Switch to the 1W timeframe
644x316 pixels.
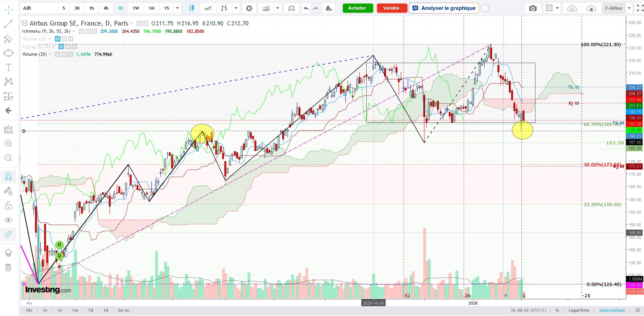(136, 8)
